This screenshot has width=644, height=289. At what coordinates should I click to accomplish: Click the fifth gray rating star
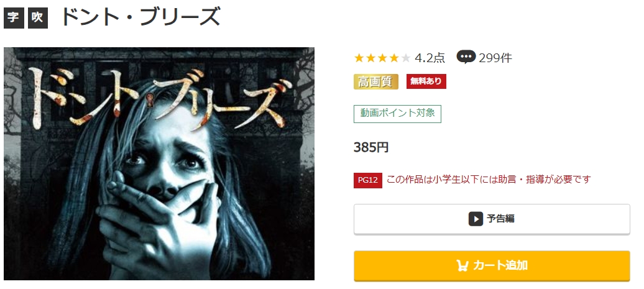click(405, 58)
